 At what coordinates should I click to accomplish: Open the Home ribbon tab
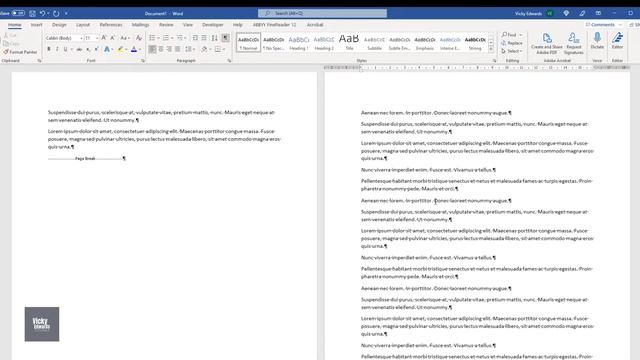(x=14, y=24)
